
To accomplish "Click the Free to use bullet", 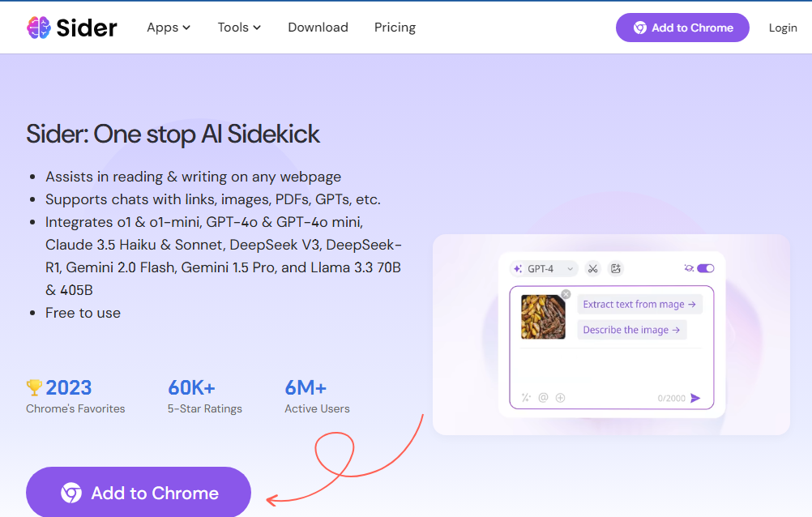I will 83,313.
